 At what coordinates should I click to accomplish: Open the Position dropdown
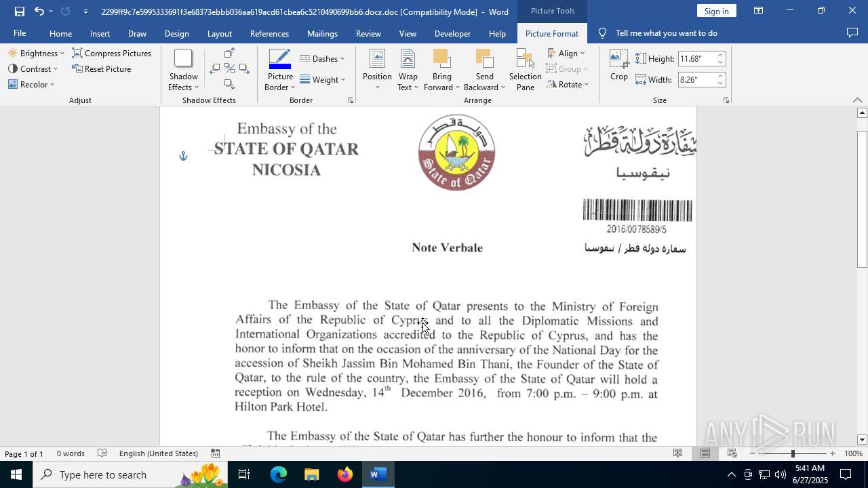pyautogui.click(x=377, y=70)
